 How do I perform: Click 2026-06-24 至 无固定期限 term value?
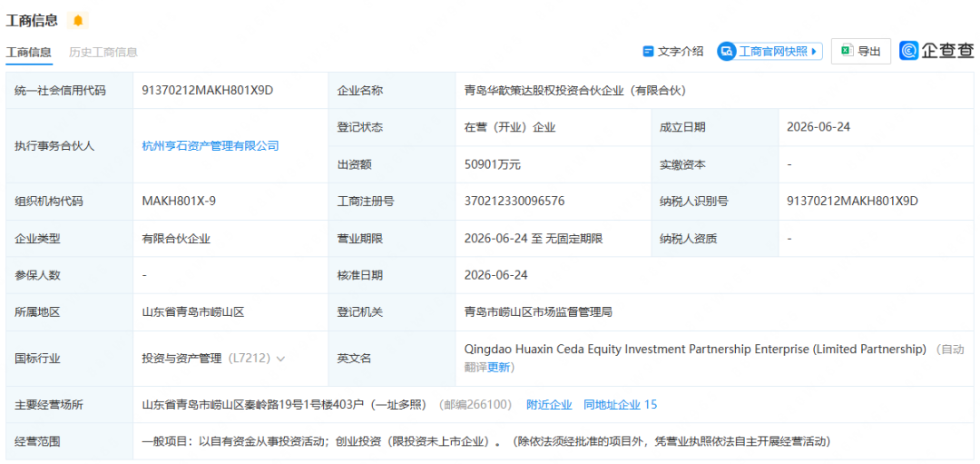click(x=534, y=238)
